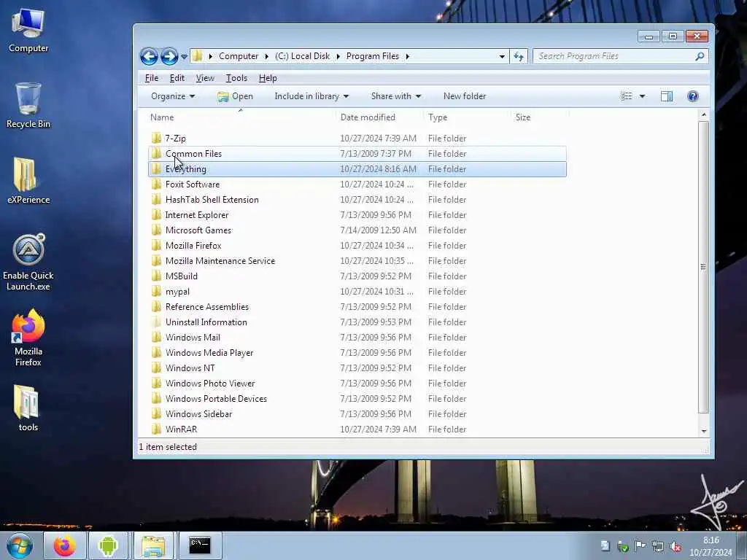The image size is (747, 560).
Task: Click the Change your view icon
Action: pos(627,96)
